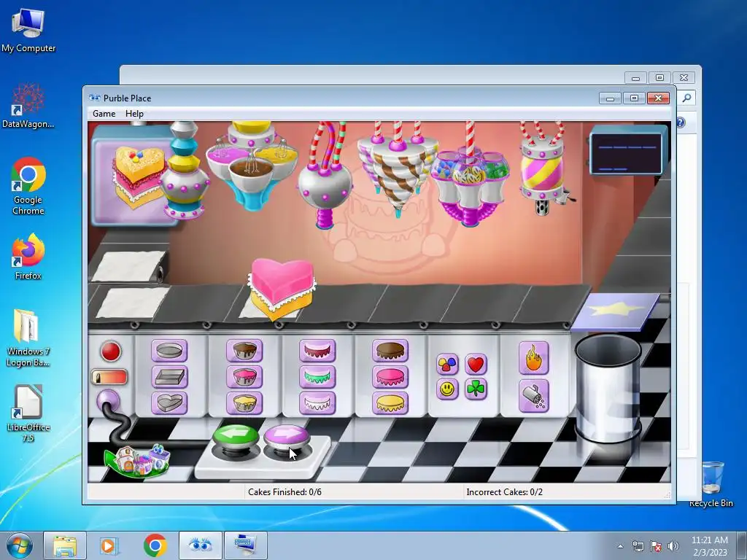Click the pink heart cake on conveyor
This screenshot has width=747, height=560.
coord(282,289)
